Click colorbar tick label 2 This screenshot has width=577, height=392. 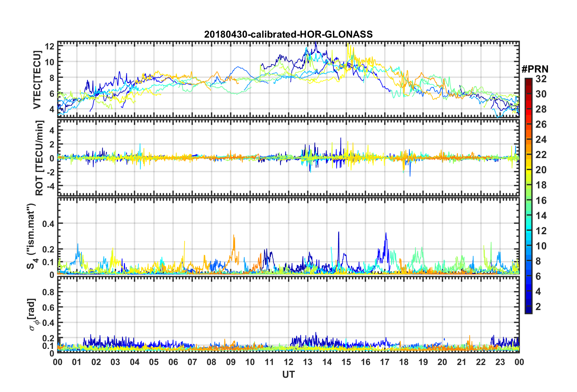point(538,307)
